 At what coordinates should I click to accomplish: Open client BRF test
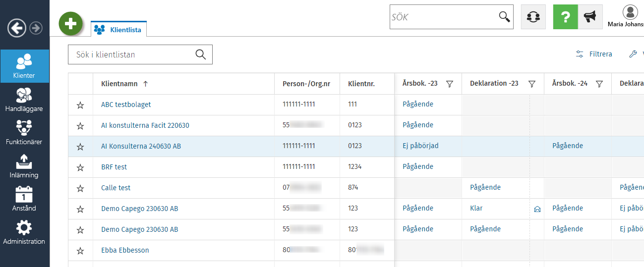(114, 167)
